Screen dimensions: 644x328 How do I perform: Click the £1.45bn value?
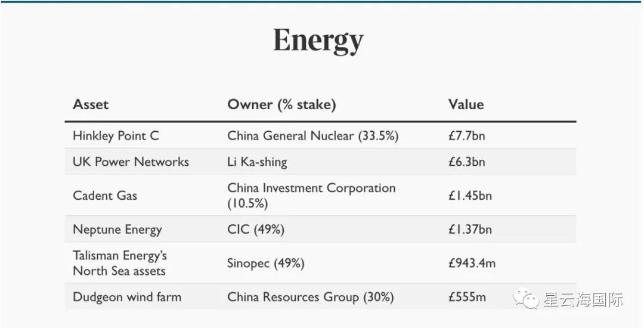[x=470, y=196]
